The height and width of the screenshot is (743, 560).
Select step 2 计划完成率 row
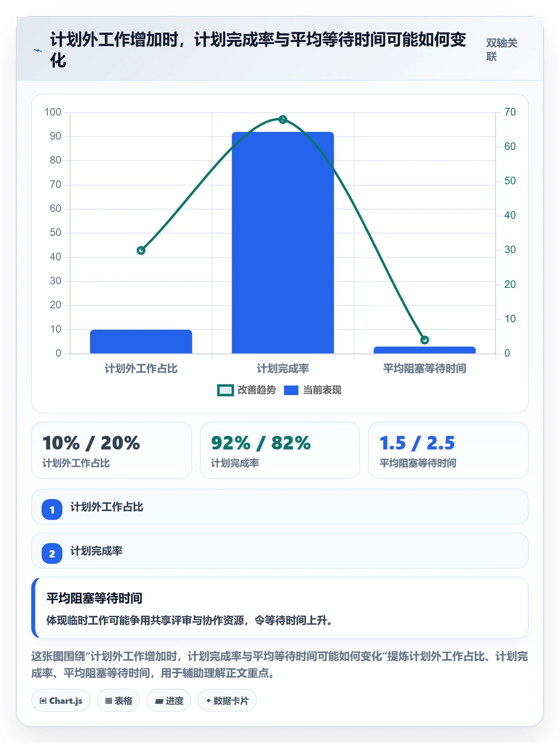[x=280, y=551]
